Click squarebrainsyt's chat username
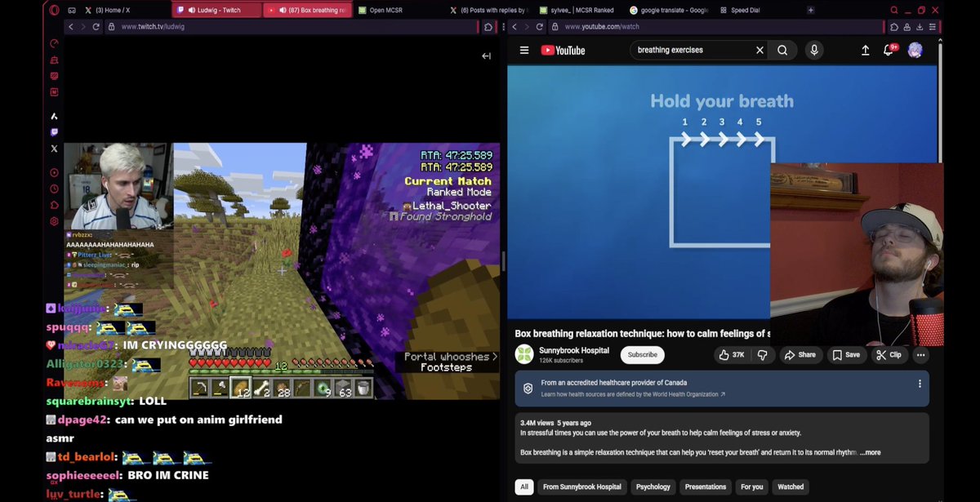Image resolution: width=980 pixels, height=502 pixels. (x=88, y=401)
